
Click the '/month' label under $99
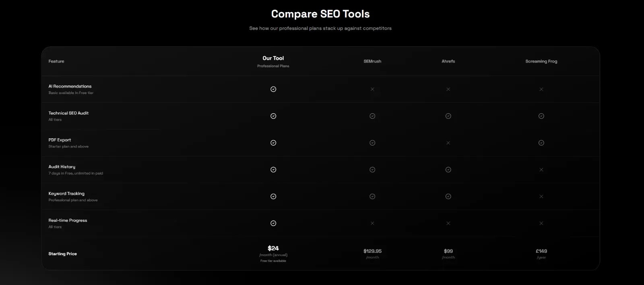448,258
